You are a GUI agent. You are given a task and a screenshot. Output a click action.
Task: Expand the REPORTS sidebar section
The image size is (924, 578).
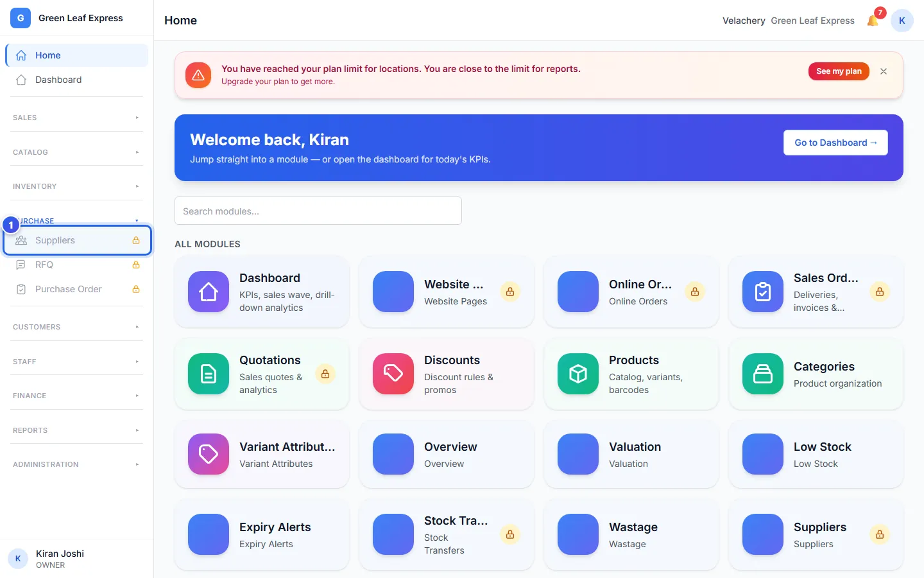[76, 430]
